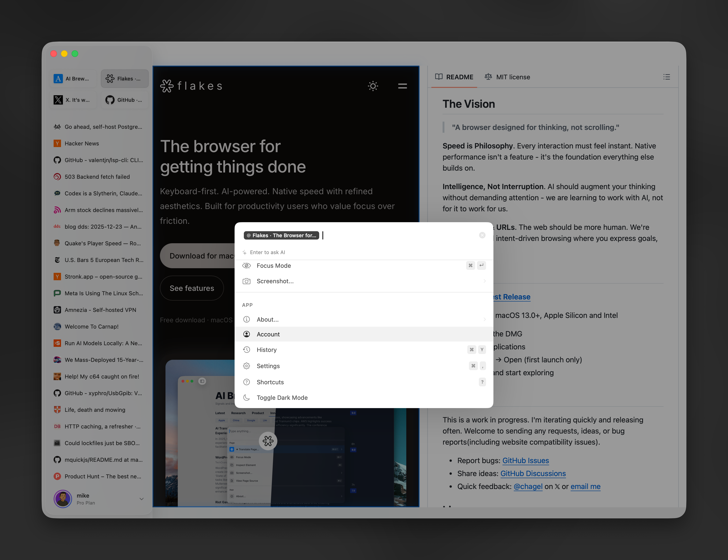Select the Screenshot camera icon in the palette

pos(247,281)
